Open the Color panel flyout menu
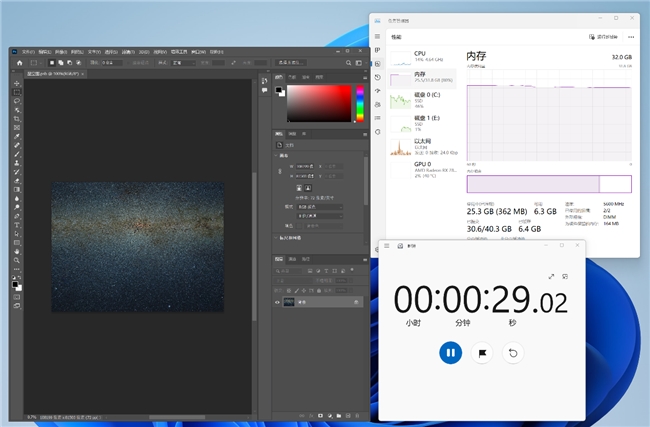 pyautogui.click(x=365, y=77)
